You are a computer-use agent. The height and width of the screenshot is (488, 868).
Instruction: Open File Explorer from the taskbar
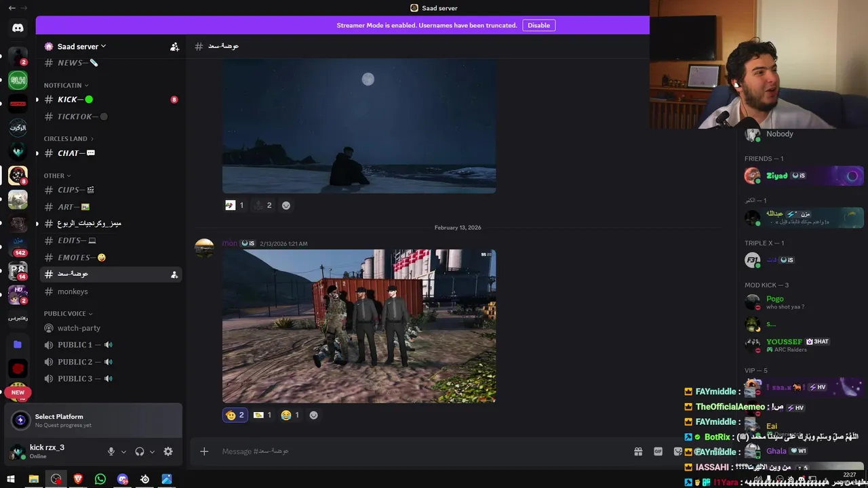click(x=33, y=479)
